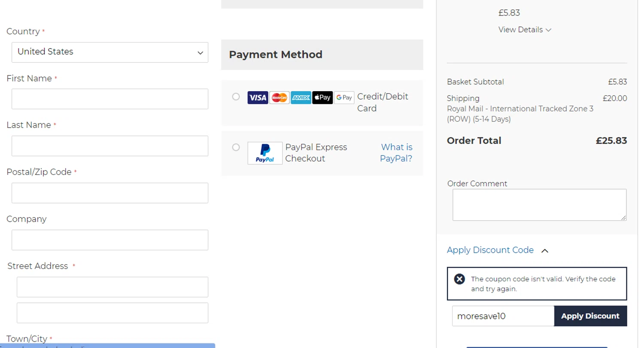Screen dimensions: 644x348
Task: Collapse the Apply Discount Code section
Action: click(498, 250)
